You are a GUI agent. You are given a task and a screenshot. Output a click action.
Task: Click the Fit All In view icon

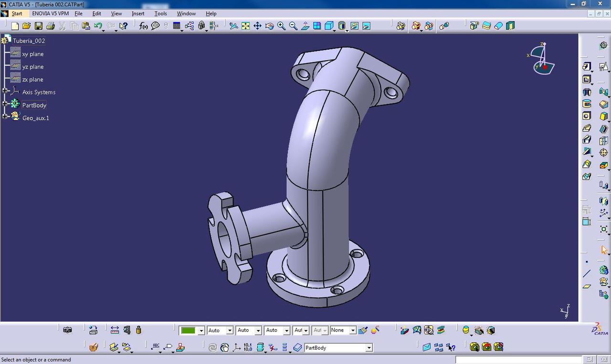(x=245, y=26)
